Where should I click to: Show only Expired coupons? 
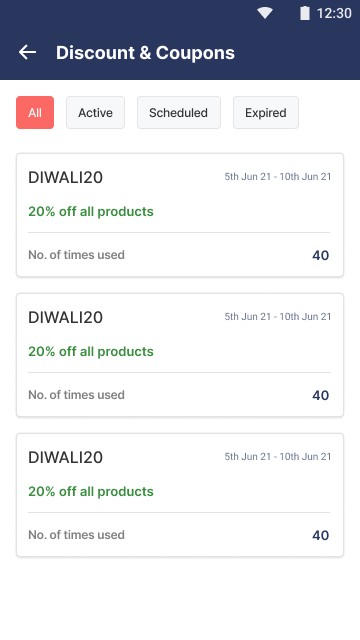point(266,113)
